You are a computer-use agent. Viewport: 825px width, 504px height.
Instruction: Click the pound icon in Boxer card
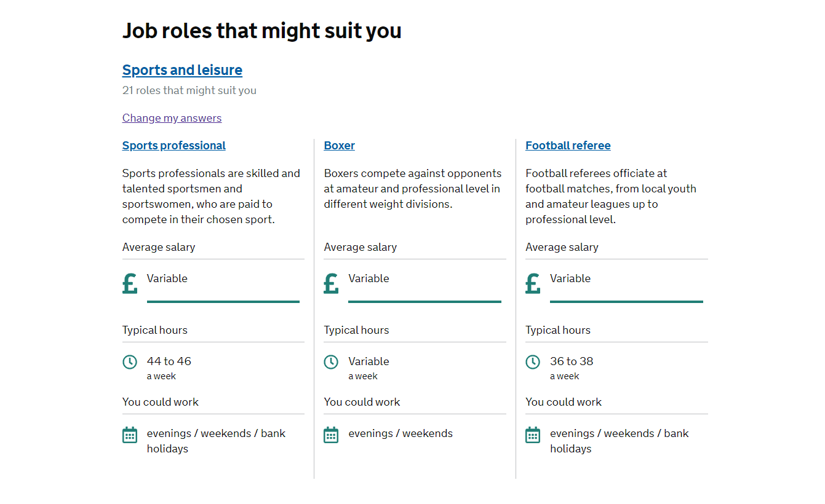(331, 283)
